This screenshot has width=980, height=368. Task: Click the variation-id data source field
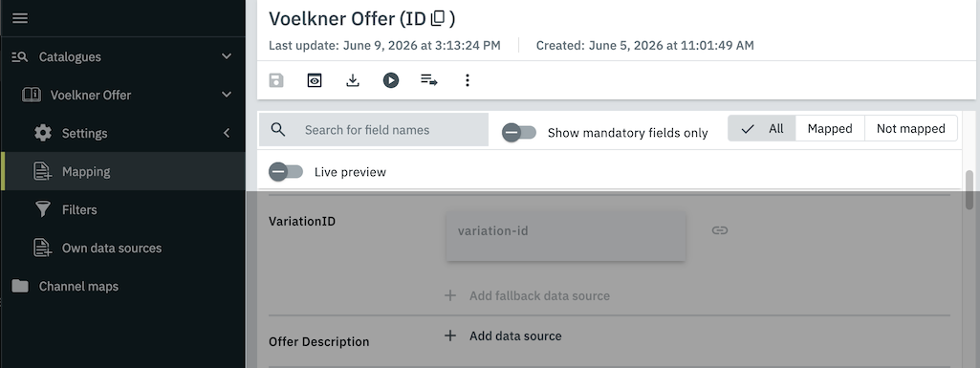coord(566,236)
